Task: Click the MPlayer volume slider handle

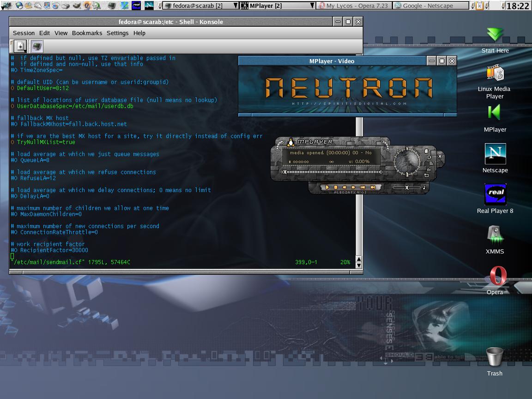Action: [406, 187]
